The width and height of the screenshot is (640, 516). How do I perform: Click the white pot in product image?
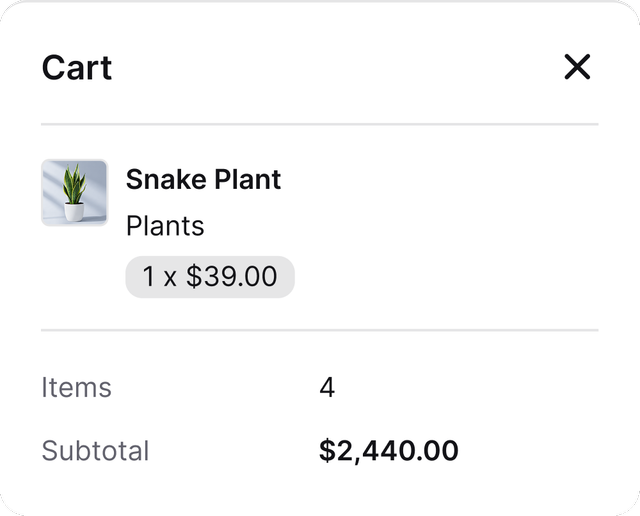pyautogui.click(x=74, y=212)
